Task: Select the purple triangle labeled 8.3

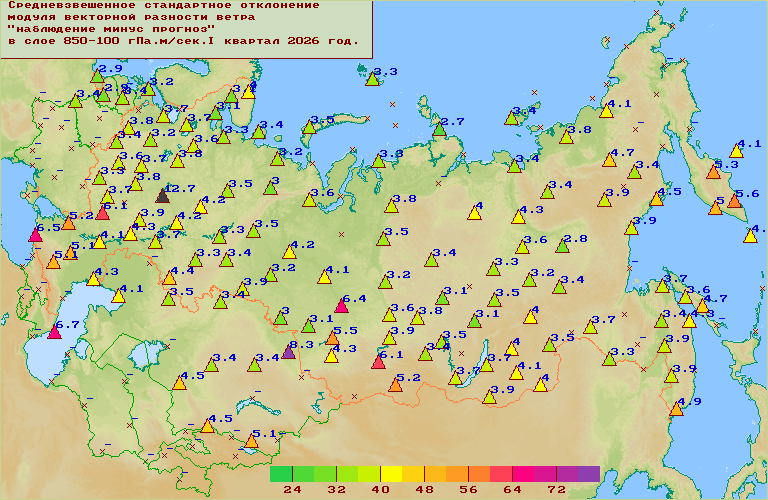Action: (289, 351)
